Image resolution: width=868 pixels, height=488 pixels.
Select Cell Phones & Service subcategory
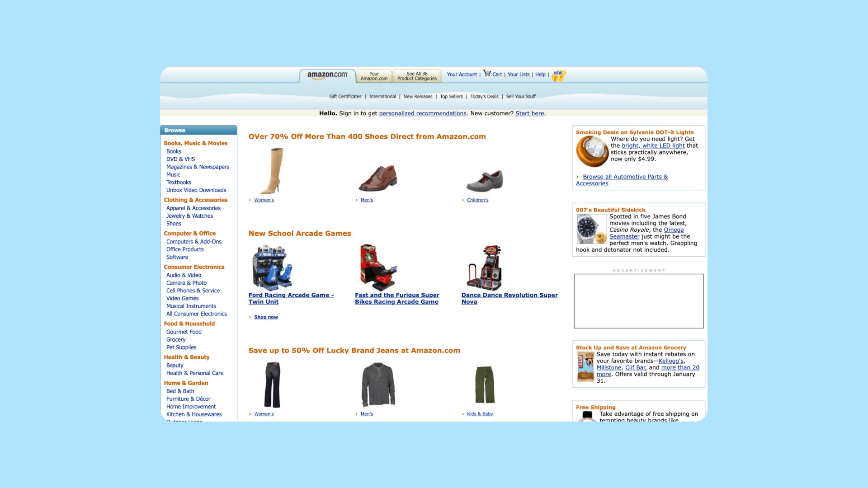tap(193, 291)
